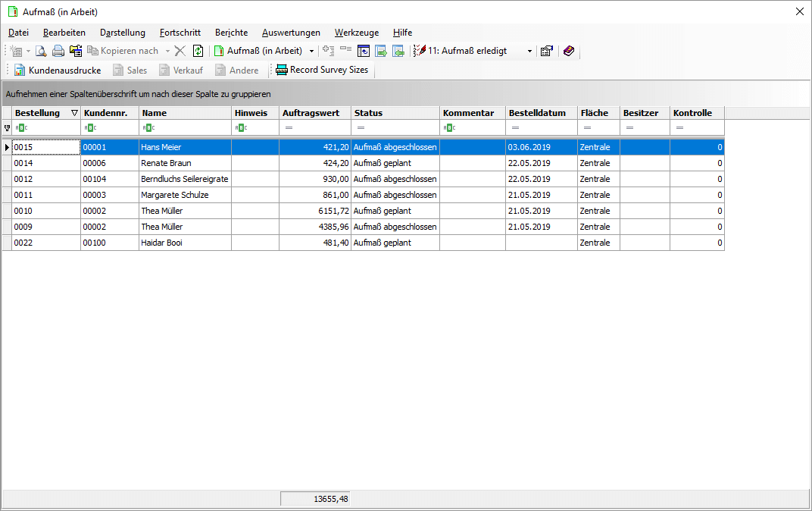Viewport: 812px width, 511px height.
Task: Click the Status filter equals icon
Action: click(361, 128)
